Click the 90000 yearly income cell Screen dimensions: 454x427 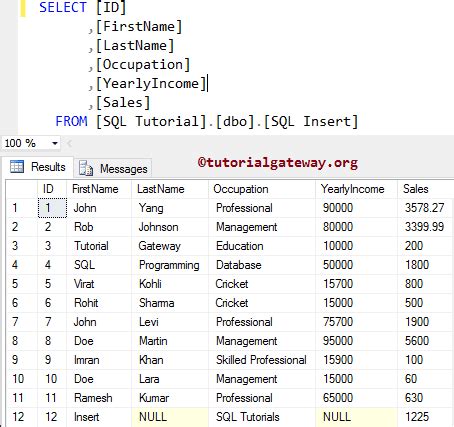point(356,208)
